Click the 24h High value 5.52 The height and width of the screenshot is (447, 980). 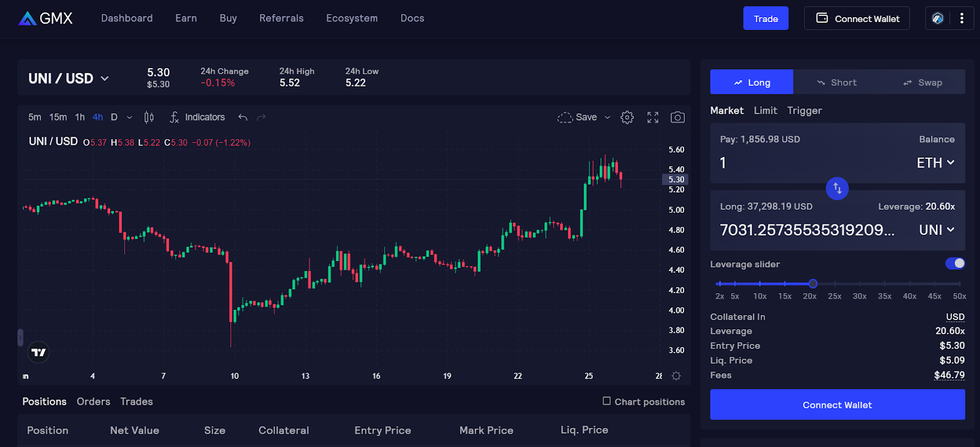click(x=290, y=83)
